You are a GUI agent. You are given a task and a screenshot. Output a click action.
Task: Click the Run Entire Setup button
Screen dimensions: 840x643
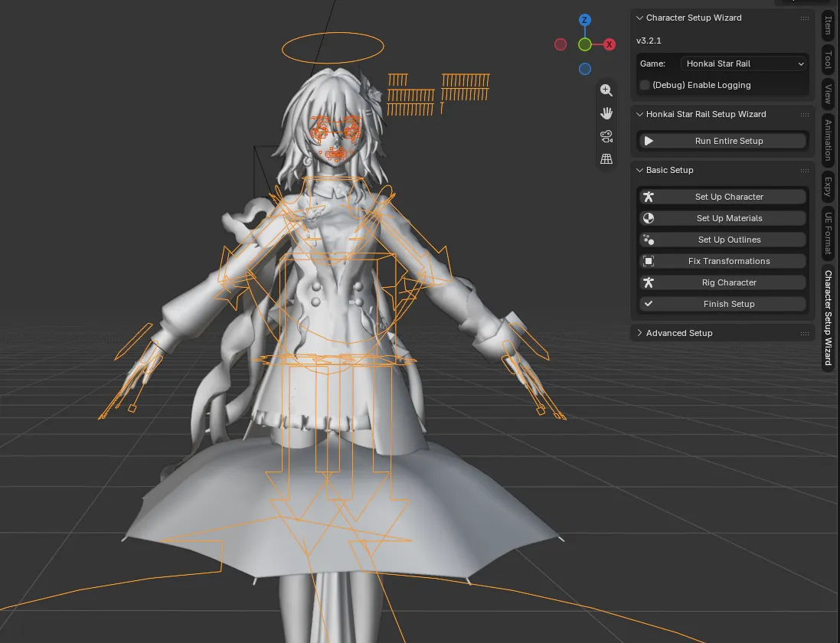point(722,141)
